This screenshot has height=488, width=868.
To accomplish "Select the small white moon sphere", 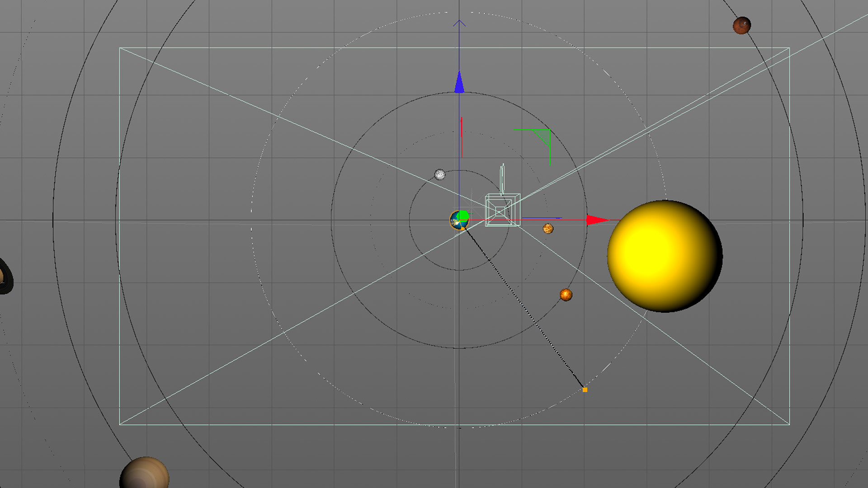I will pos(440,174).
